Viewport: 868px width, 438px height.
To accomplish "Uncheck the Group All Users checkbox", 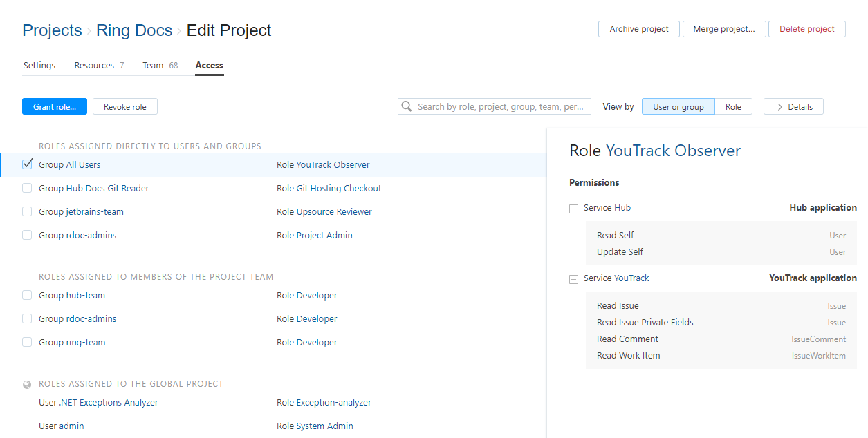I will (x=27, y=164).
